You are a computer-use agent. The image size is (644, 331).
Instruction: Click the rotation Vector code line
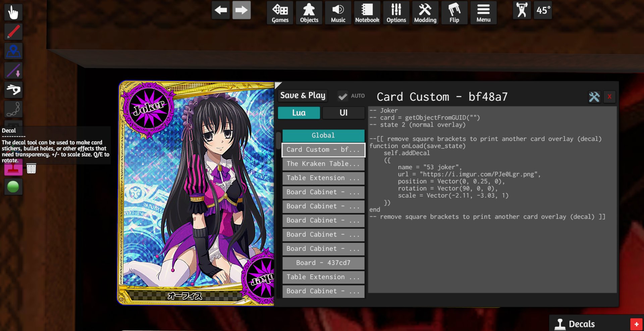448,188
